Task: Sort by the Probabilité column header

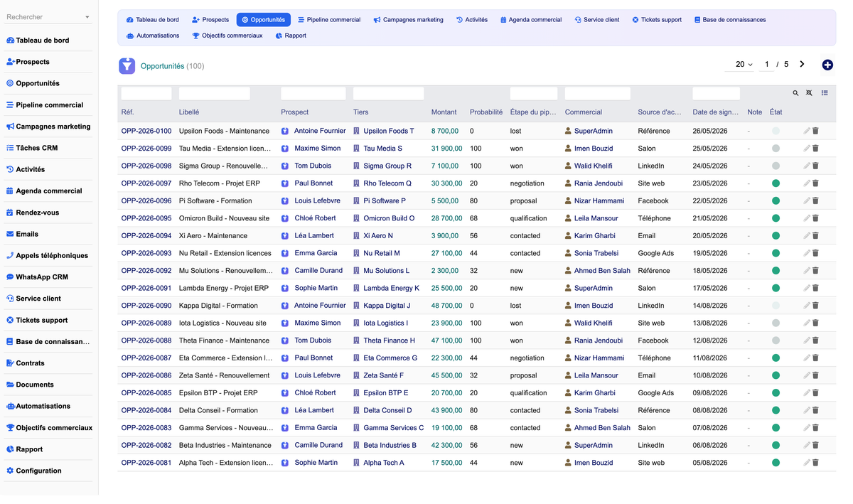Action: click(486, 112)
